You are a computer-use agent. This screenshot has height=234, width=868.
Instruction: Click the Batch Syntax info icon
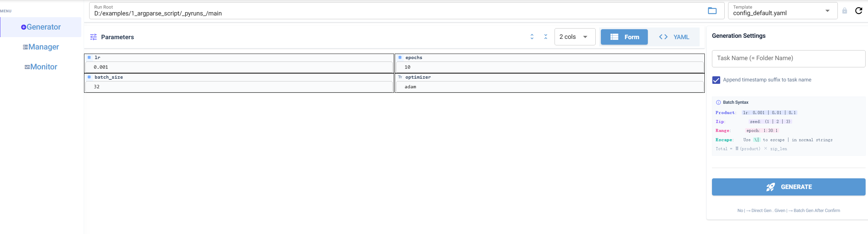tap(718, 102)
